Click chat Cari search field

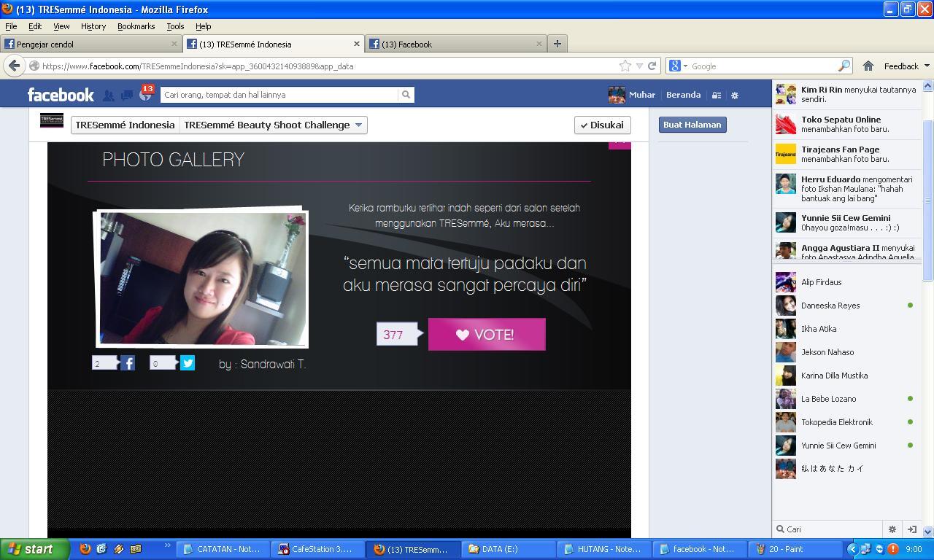828,529
